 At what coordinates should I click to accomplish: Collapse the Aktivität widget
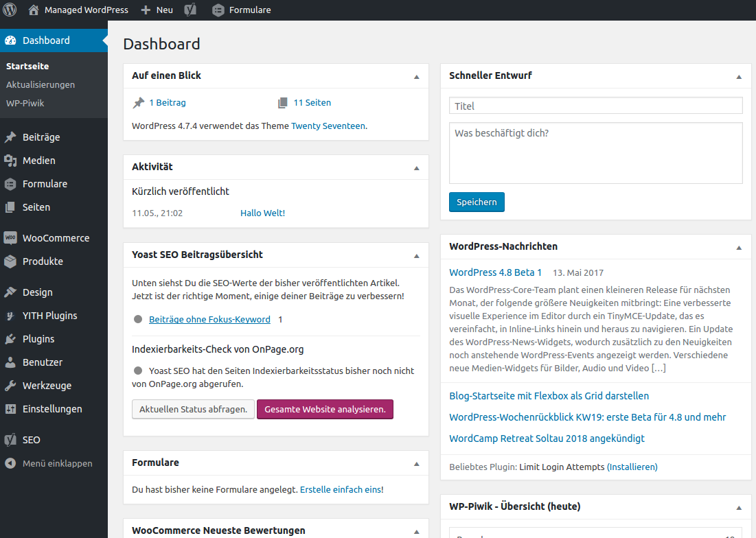pos(417,168)
